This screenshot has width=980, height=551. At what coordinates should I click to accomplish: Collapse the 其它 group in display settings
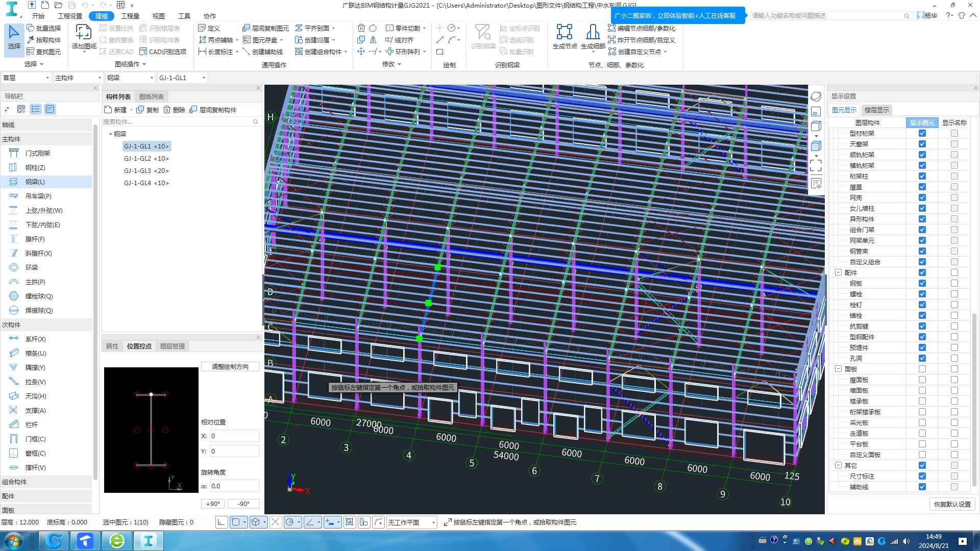pyautogui.click(x=838, y=465)
